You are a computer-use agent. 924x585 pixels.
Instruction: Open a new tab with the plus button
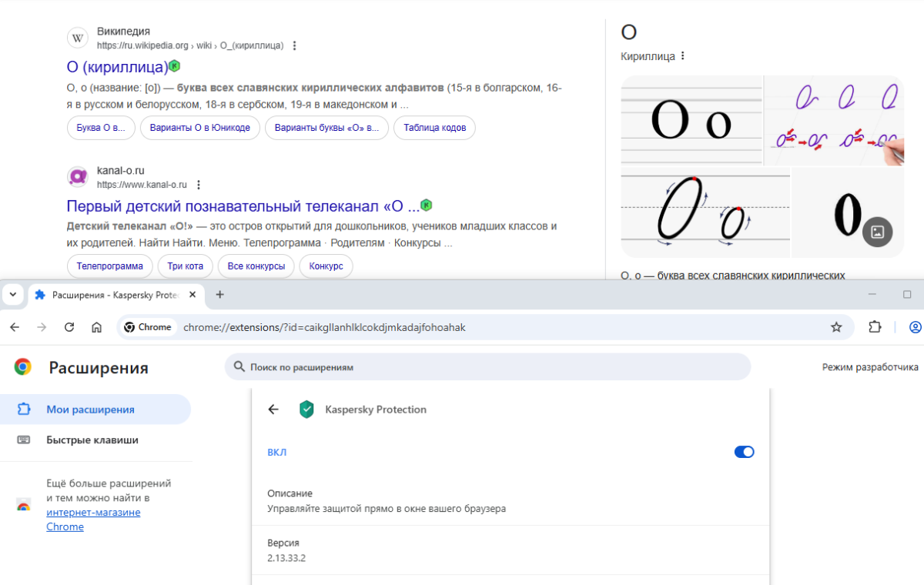pos(219,295)
